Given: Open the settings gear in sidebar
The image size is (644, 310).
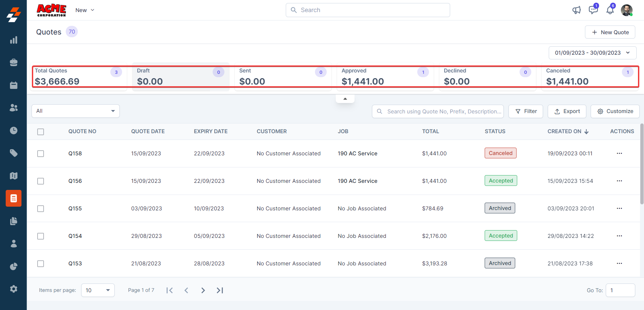Looking at the screenshot, I should tap(13, 289).
